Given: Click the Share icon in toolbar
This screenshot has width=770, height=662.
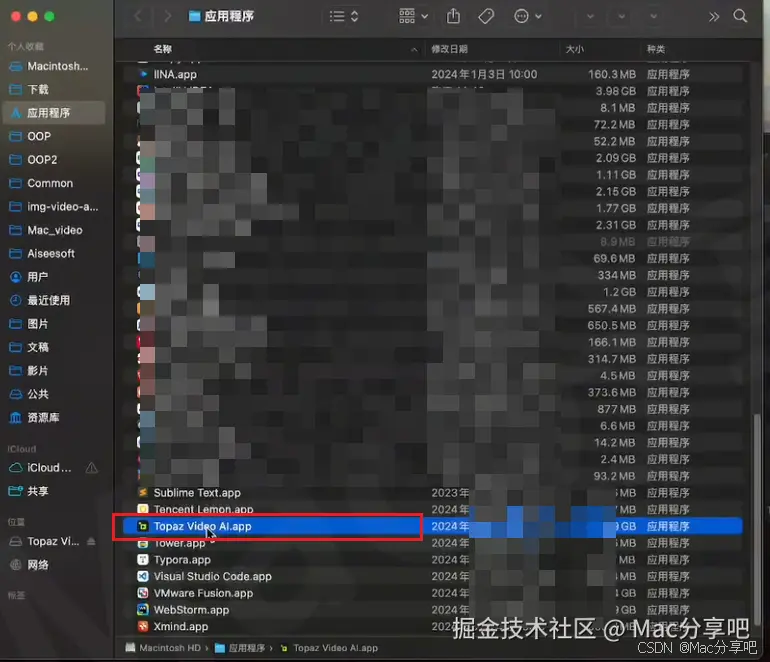Looking at the screenshot, I should point(453,16).
